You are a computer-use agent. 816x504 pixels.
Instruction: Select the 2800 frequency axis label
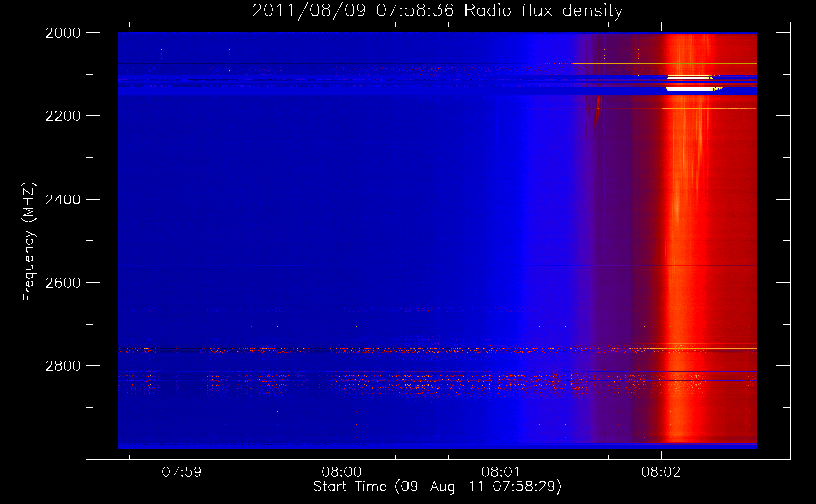[63, 366]
